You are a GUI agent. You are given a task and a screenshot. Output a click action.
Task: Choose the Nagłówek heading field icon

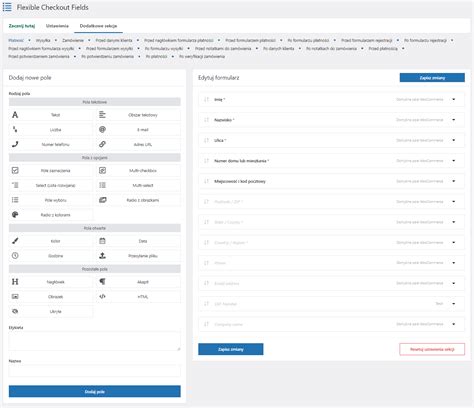pyautogui.click(x=15, y=282)
